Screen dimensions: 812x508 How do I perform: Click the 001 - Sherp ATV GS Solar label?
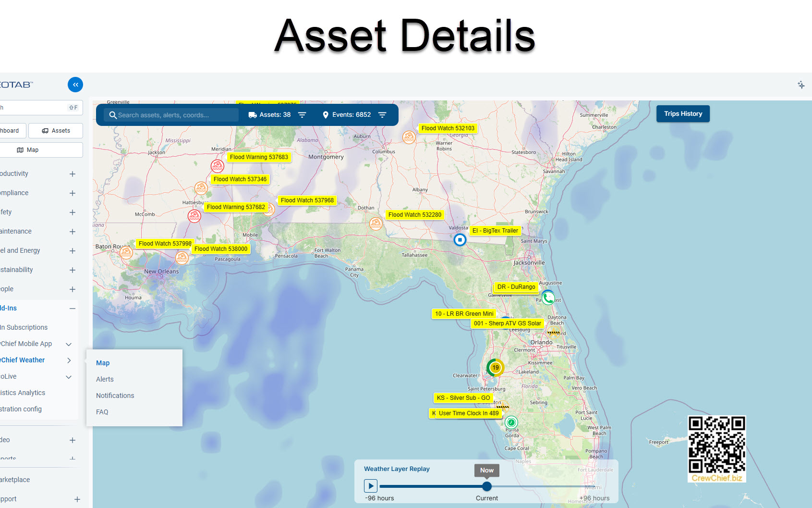[508, 323]
